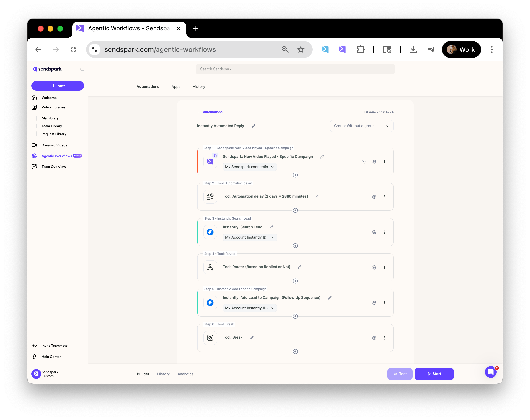Open three-dot menu for Add Lead to Campaign
Screen dimensions: 530x420
pyautogui.click(x=384, y=303)
